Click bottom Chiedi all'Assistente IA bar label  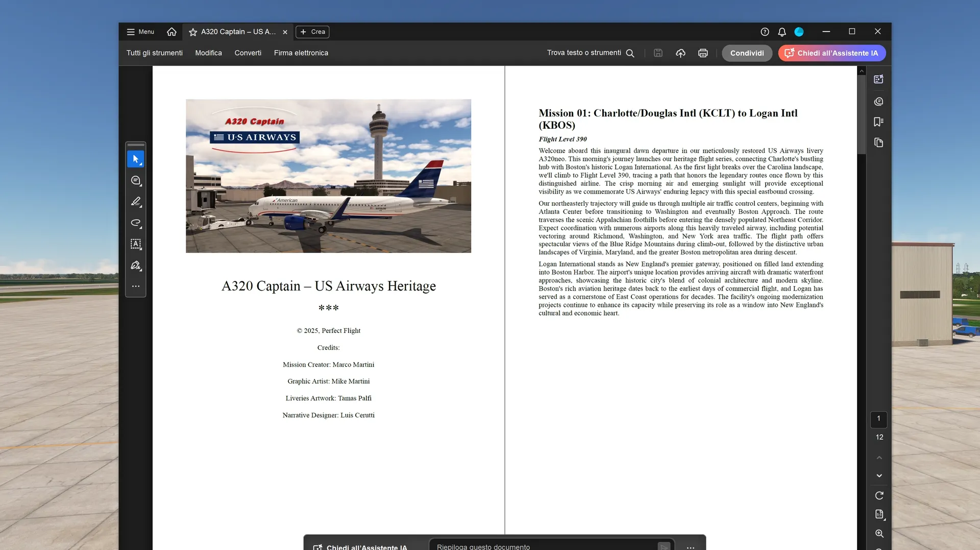[x=361, y=546]
